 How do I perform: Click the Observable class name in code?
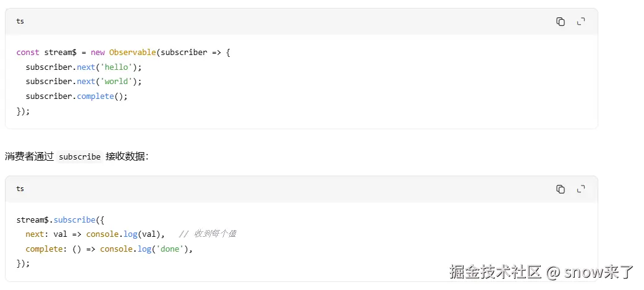tap(132, 53)
